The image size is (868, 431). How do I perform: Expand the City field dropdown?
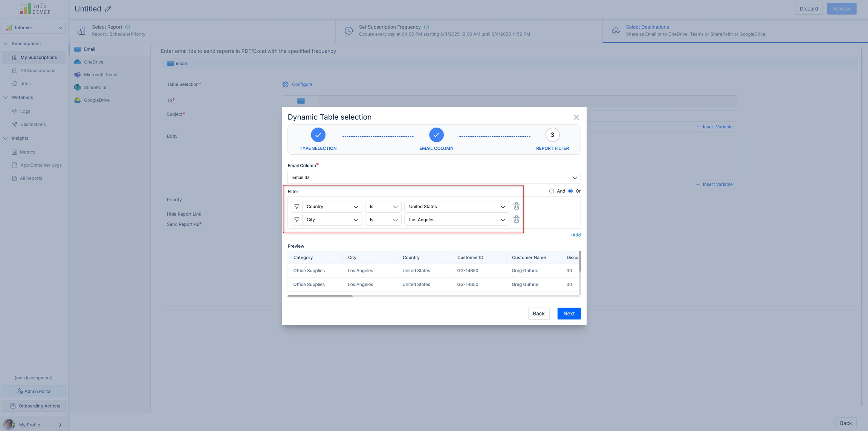(x=332, y=220)
